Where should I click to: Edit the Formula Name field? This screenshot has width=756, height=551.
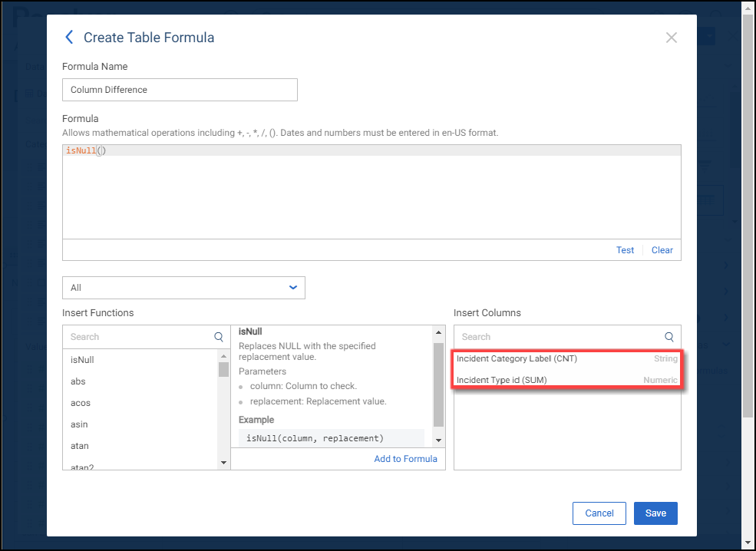point(180,90)
